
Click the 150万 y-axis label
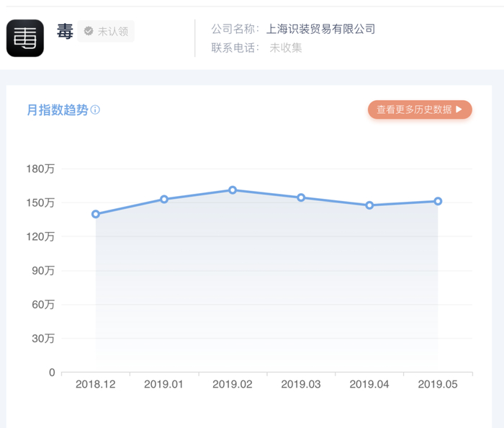point(41,202)
